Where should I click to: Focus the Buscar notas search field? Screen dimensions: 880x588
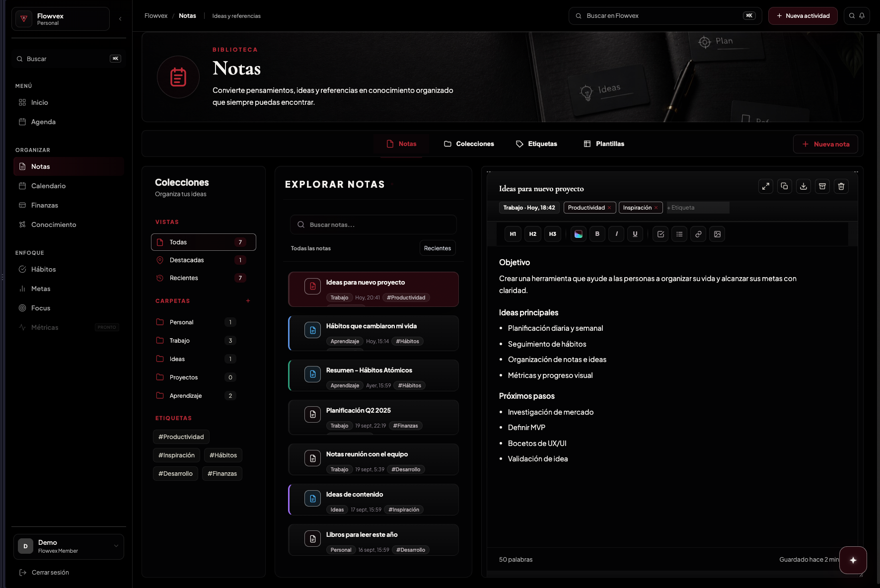point(373,224)
